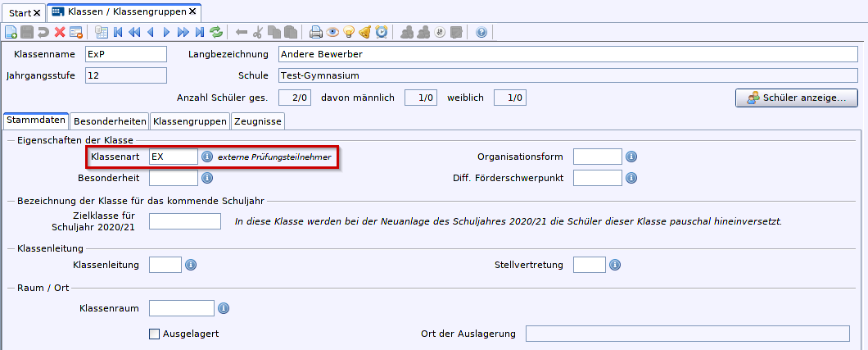Click the double-right fast-forward arrow icon

click(x=183, y=32)
